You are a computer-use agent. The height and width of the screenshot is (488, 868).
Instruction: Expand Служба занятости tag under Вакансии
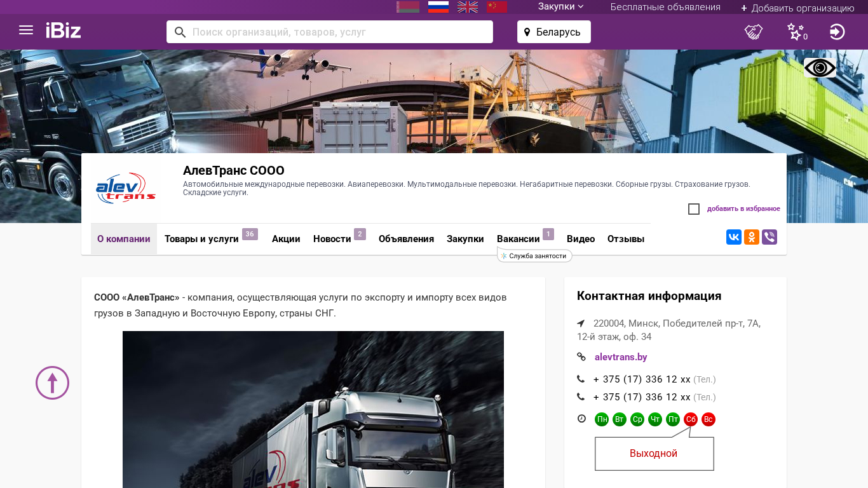click(x=535, y=256)
